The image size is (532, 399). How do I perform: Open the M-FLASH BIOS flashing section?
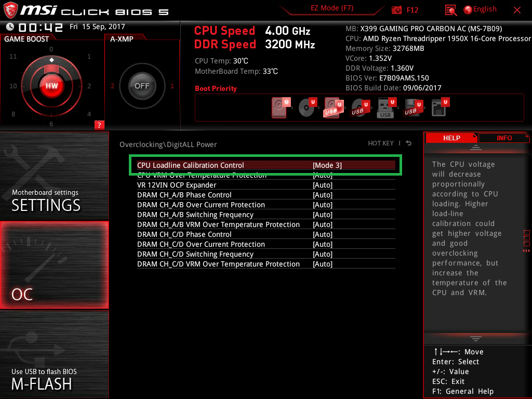coord(54,354)
